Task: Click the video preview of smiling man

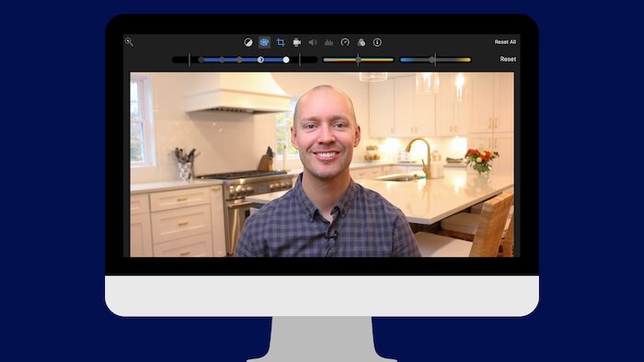Action: coord(322,164)
